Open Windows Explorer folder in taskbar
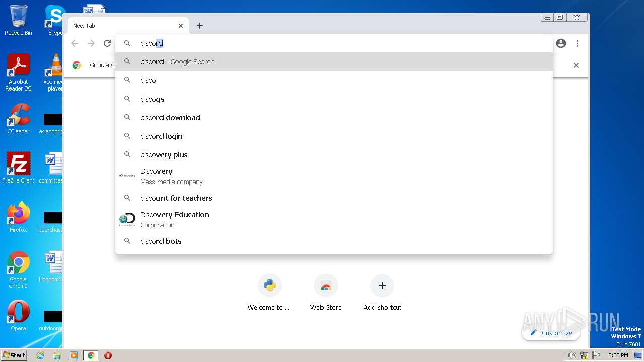Screen dimensions: 644x362 [x=57, y=355]
